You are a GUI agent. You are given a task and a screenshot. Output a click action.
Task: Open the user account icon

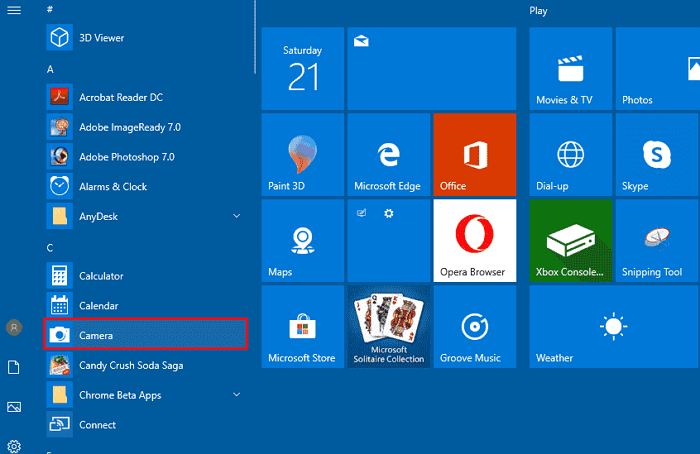14,328
